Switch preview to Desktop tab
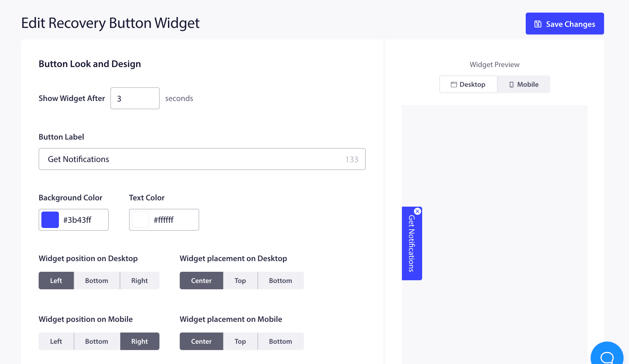Image resolution: width=629 pixels, height=364 pixels. point(468,85)
